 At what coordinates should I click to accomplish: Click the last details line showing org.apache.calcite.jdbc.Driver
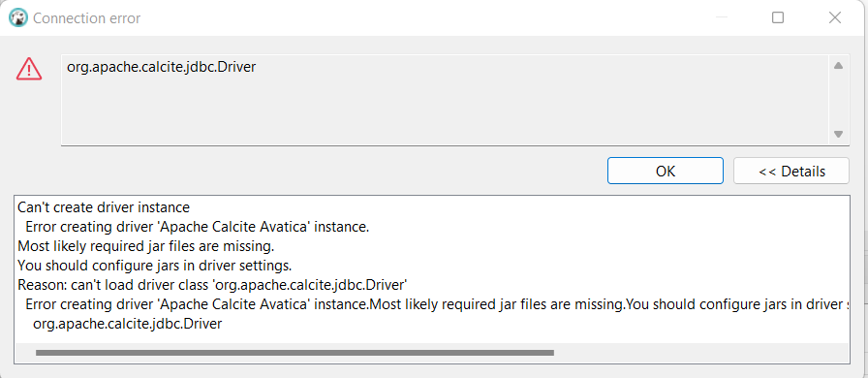point(127,324)
